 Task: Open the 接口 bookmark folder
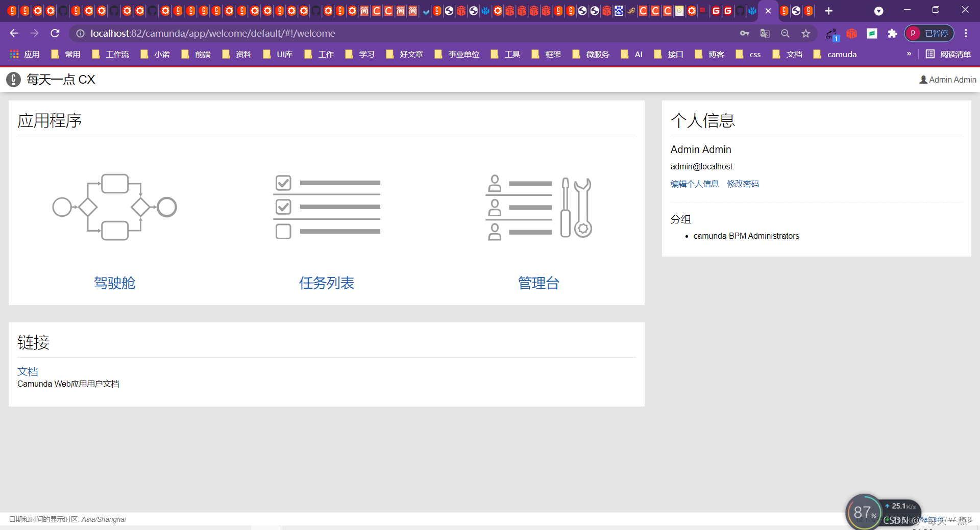point(669,54)
